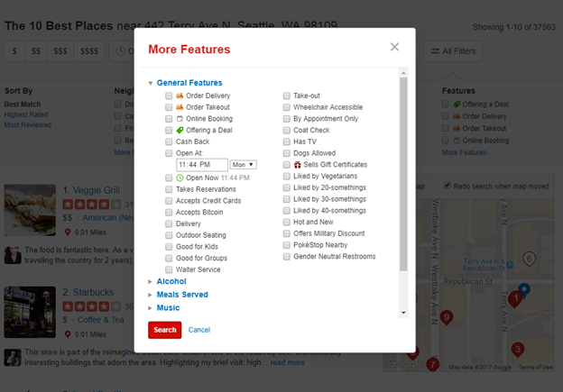The width and height of the screenshot is (563, 392).
Task: Expand the Alcohol section
Action: coord(151,282)
